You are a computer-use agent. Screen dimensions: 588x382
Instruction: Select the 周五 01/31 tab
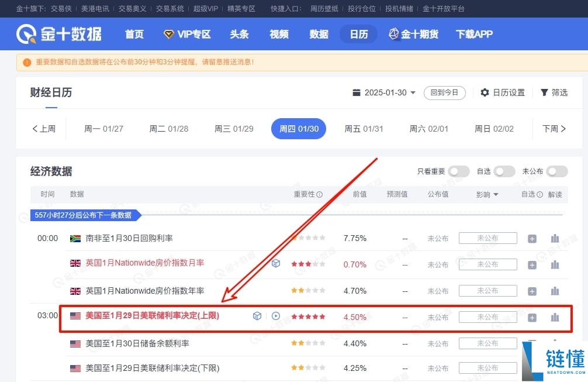364,129
